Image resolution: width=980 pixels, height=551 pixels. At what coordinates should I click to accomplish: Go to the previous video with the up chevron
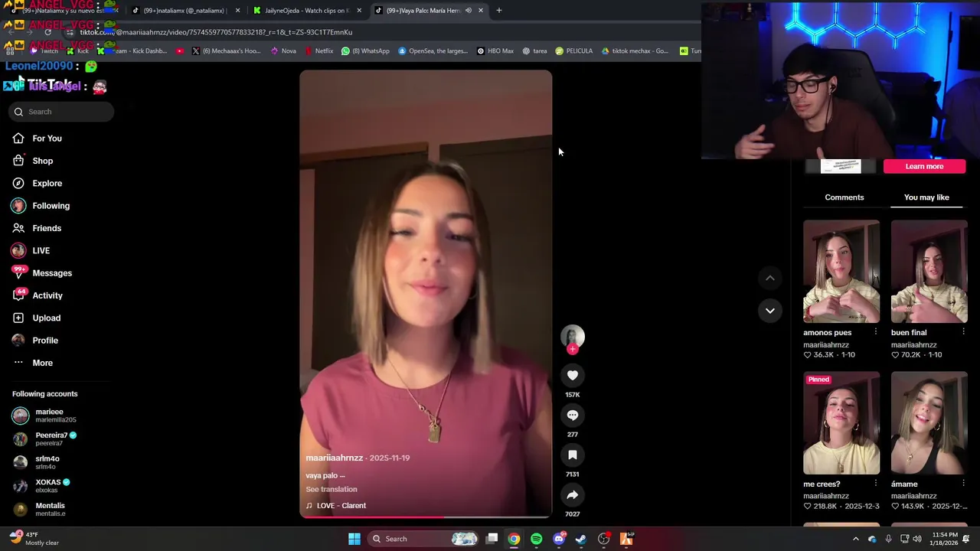[x=770, y=278]
